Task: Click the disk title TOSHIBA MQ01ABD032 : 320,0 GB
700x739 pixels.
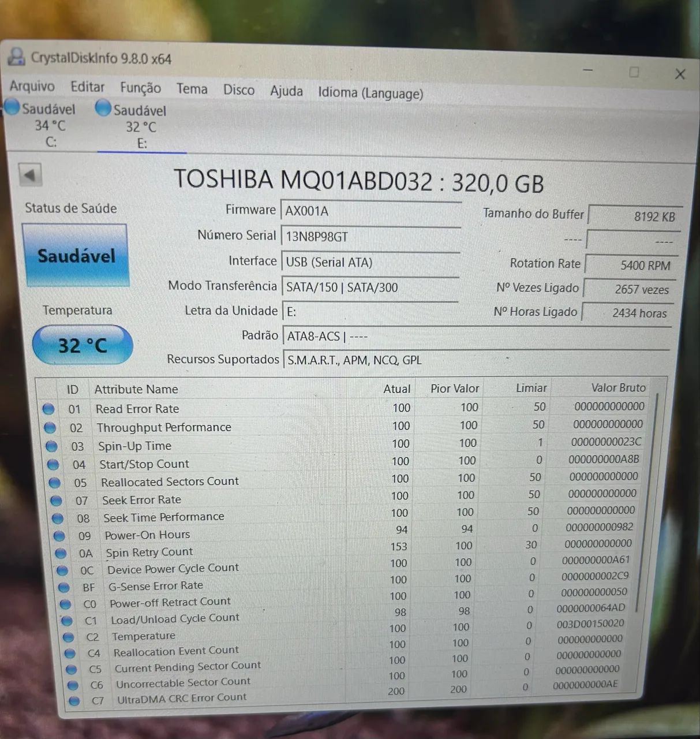Action: [x=358, y=181]
